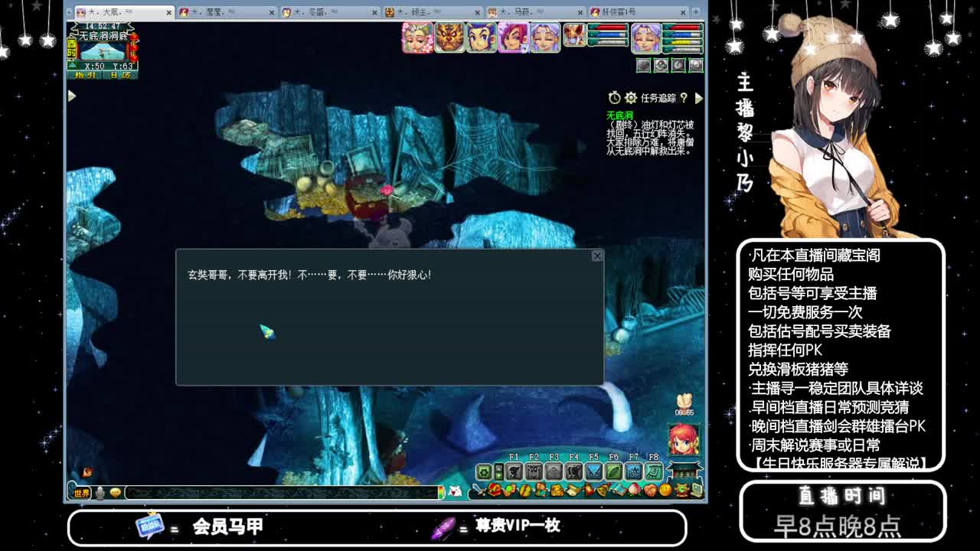This screenshot has width=980, height=551.
Task: Select the blue-haired team member portrait
Action: [482, 37]
